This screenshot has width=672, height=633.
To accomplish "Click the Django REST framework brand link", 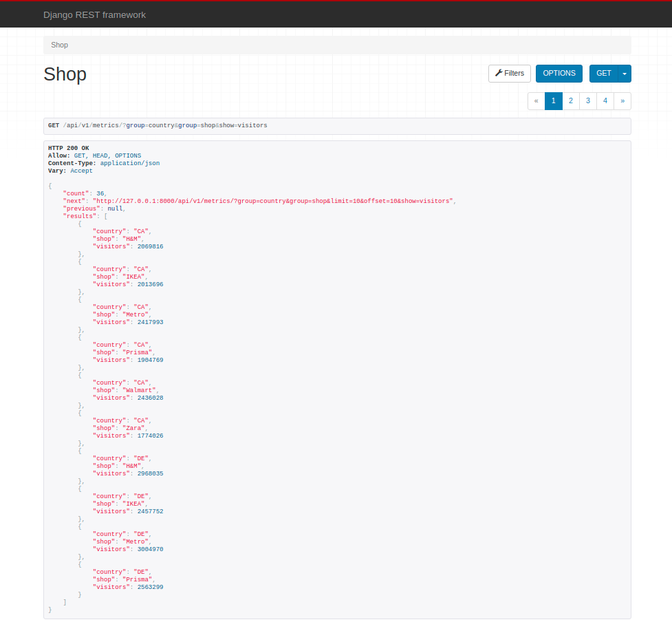I will 94,14.
